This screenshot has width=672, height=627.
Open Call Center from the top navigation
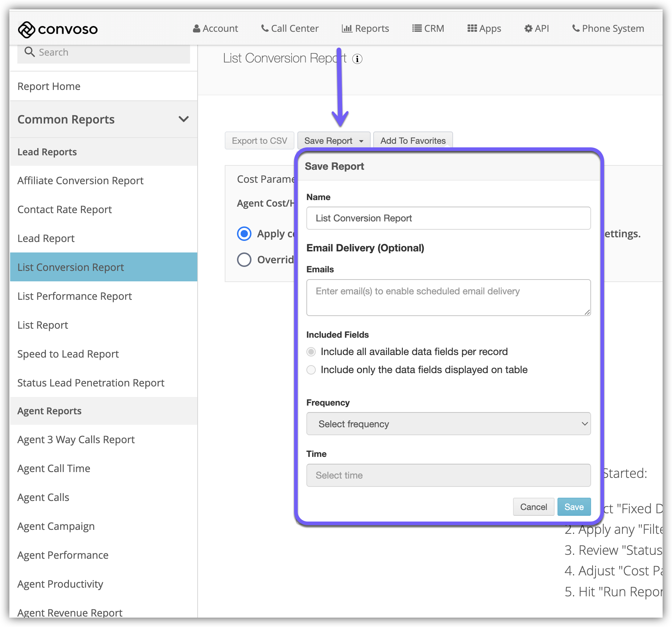coord(290,29)
